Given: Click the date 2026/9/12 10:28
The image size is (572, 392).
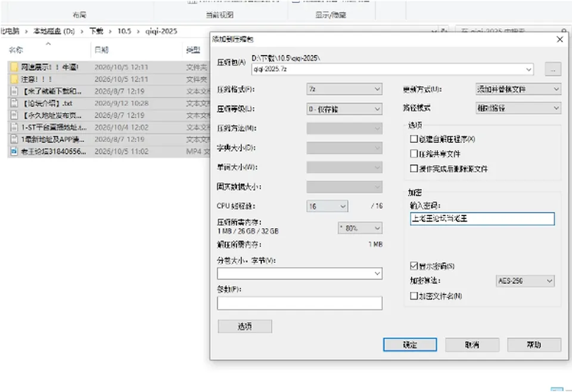Looking at the screenshot, I should coord(122,103).
